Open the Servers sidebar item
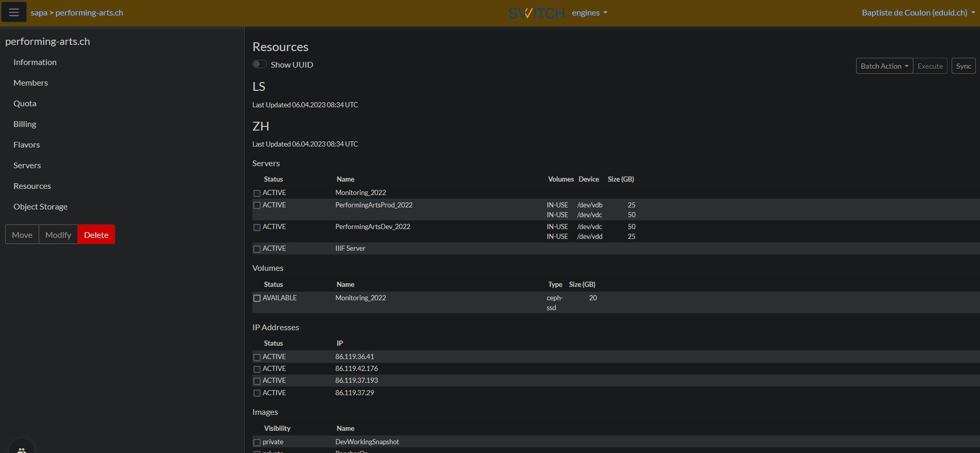 pyautogui.click(x=27, y=165)
